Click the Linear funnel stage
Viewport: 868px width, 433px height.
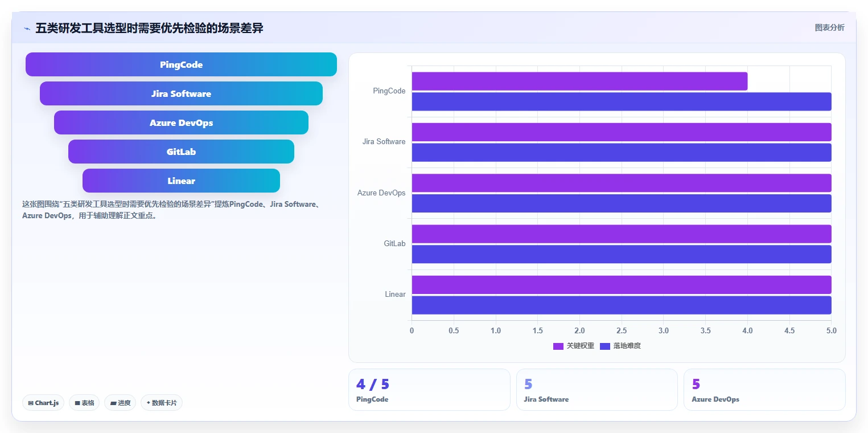point(181,181)
